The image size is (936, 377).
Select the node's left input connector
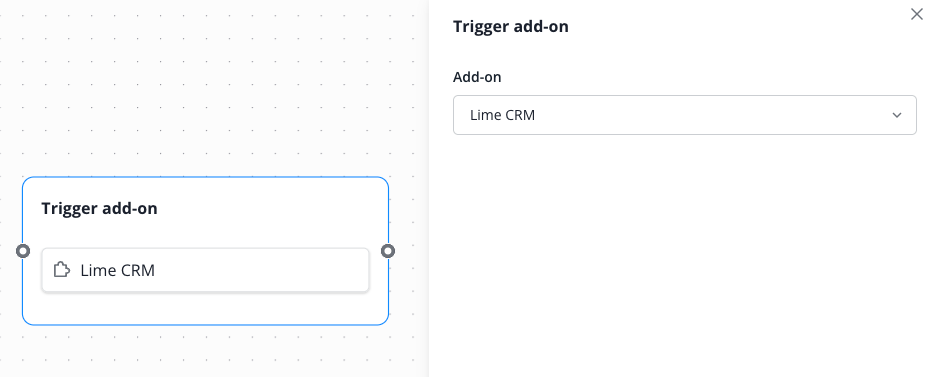coord(23,251)
